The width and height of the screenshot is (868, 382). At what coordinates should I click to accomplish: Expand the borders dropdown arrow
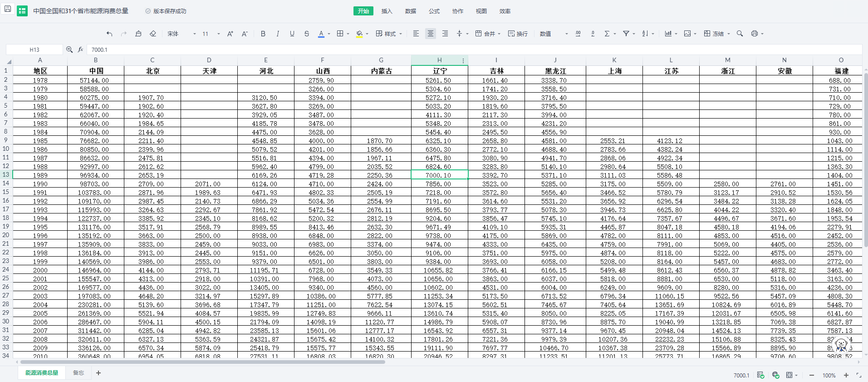point(348,34)
